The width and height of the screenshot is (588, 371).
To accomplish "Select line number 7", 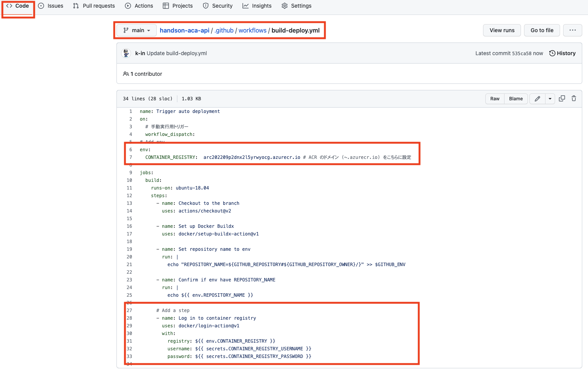I will coord(131,157).
